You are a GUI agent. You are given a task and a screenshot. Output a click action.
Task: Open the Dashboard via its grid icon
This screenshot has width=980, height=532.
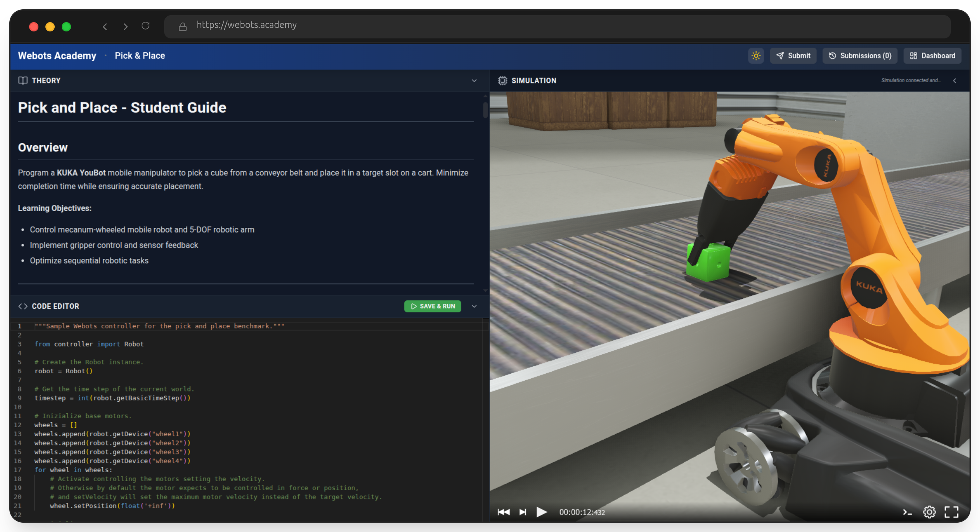(913, 55)
